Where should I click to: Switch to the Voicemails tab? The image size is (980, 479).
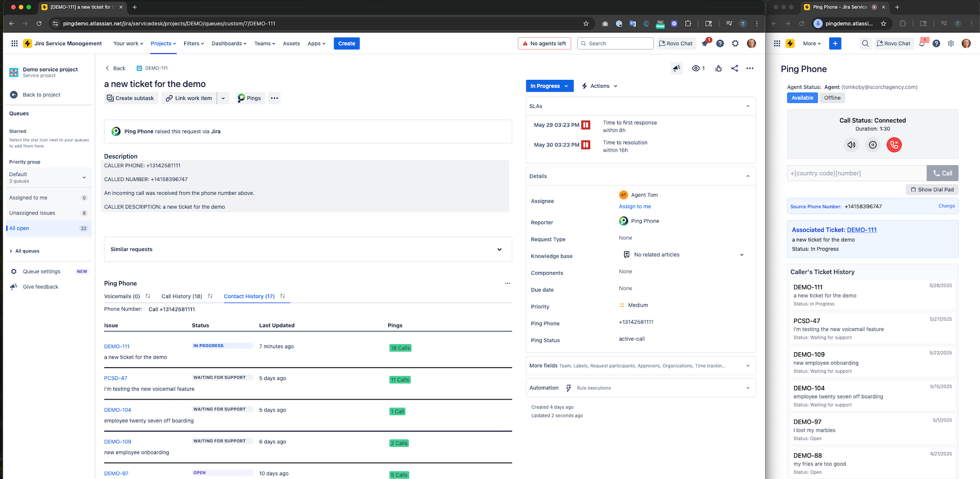(122, 296)
